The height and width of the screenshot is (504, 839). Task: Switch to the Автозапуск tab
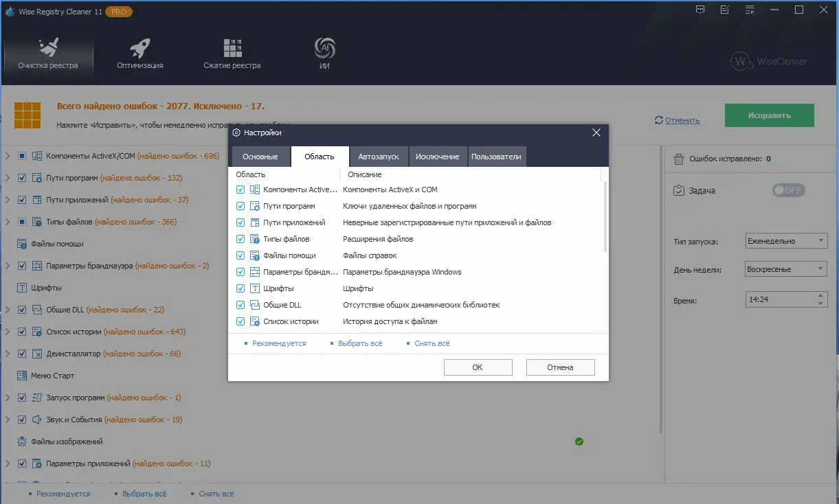[x=378, y=156]
